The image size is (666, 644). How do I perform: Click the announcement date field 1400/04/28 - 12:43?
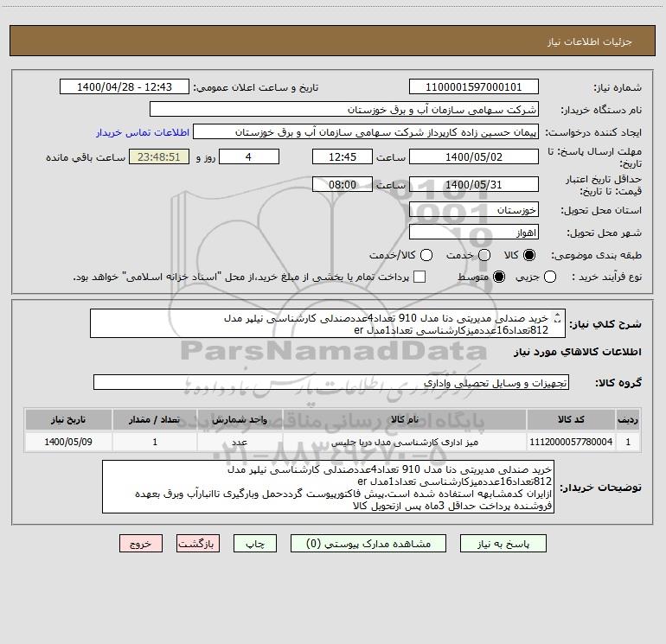tap(125, 86)
